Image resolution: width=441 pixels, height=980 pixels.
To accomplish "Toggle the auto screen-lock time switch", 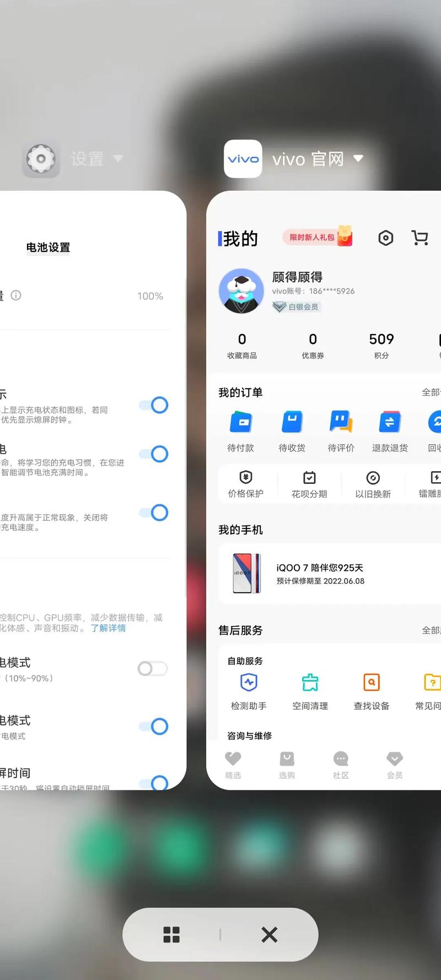I will pos(153,783).
